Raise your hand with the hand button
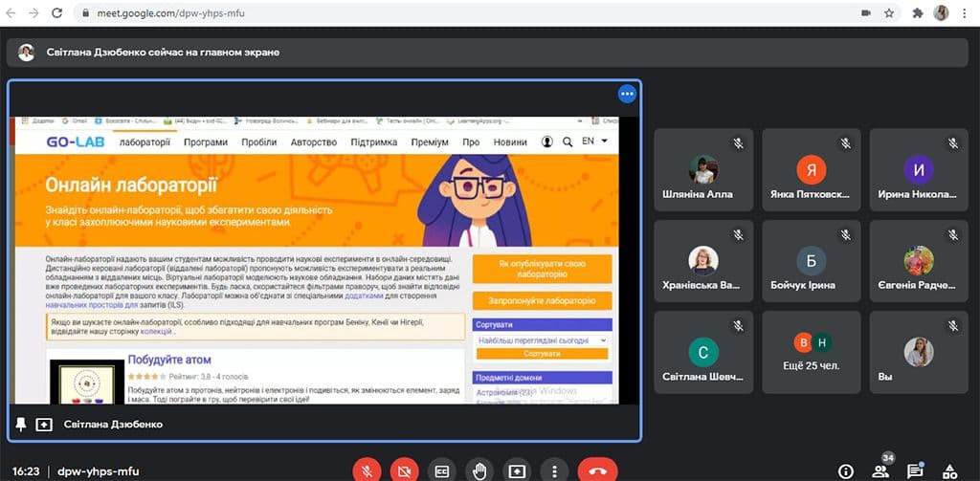Screen dimensions: 980x481 click(479, 471)
